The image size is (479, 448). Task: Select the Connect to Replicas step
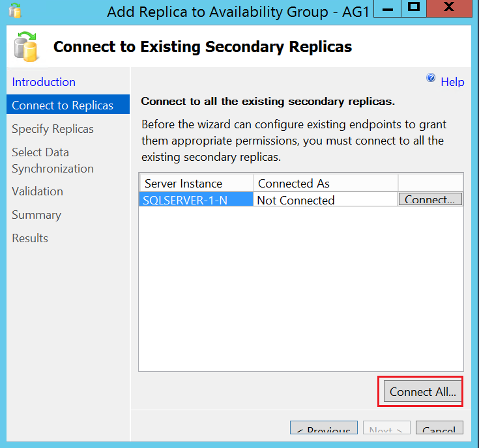[63, 105]
